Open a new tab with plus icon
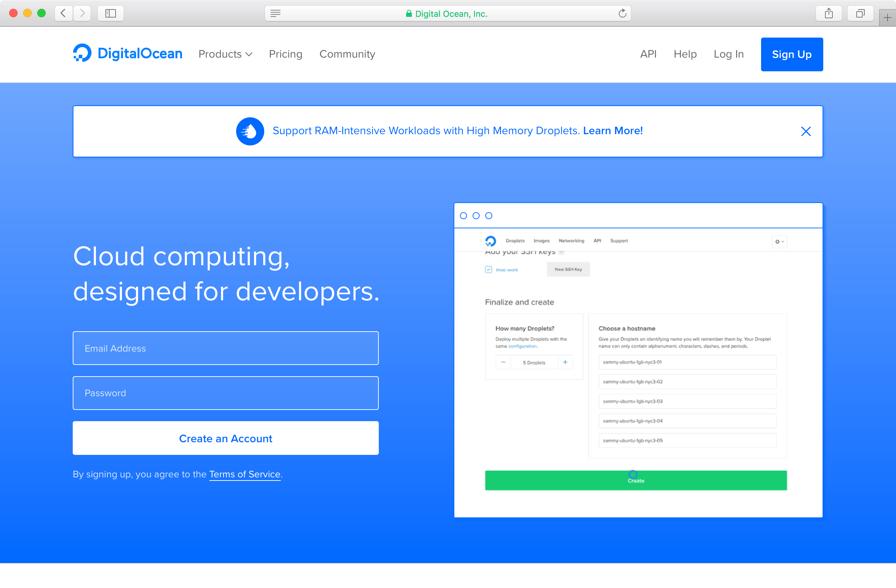Viewport: 896px width, 588px height. [x=887, y=18]
